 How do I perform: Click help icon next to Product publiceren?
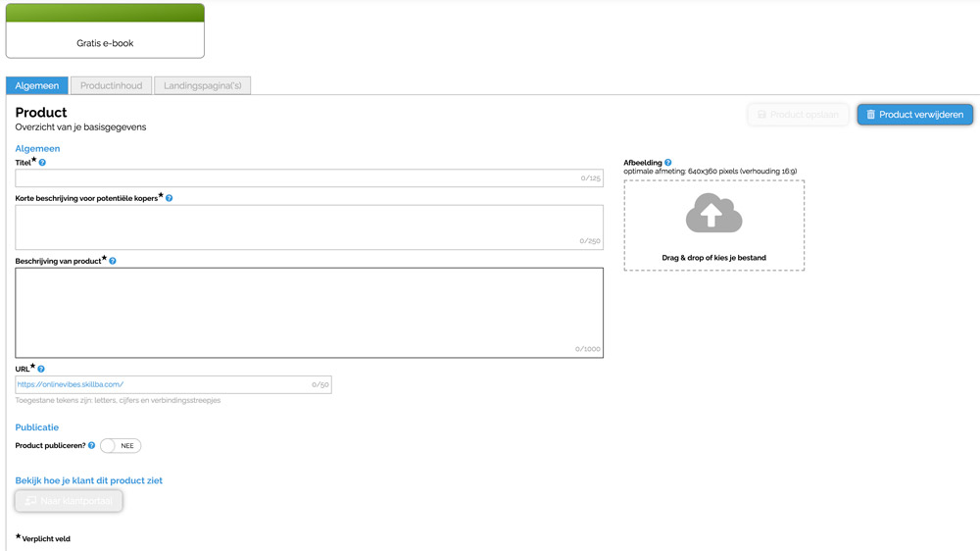coord(92,445)
